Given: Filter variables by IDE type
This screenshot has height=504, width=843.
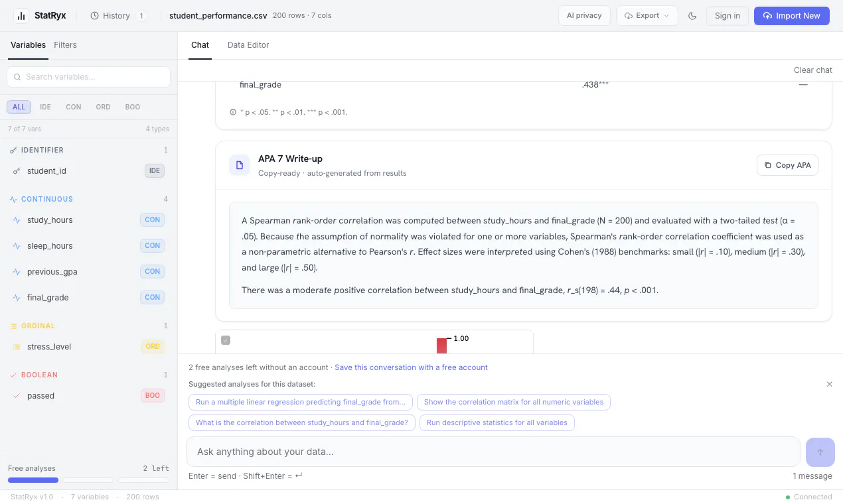Looking at the screenshot, I should [45, 107].
